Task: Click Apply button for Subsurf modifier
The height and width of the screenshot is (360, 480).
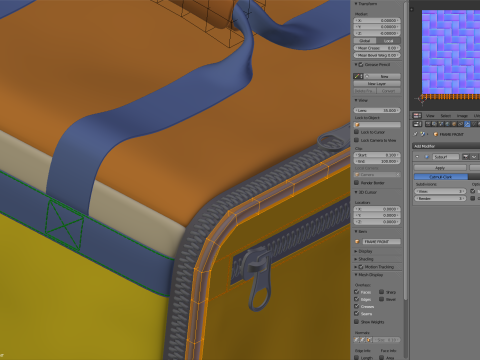Action: (440, 168)
